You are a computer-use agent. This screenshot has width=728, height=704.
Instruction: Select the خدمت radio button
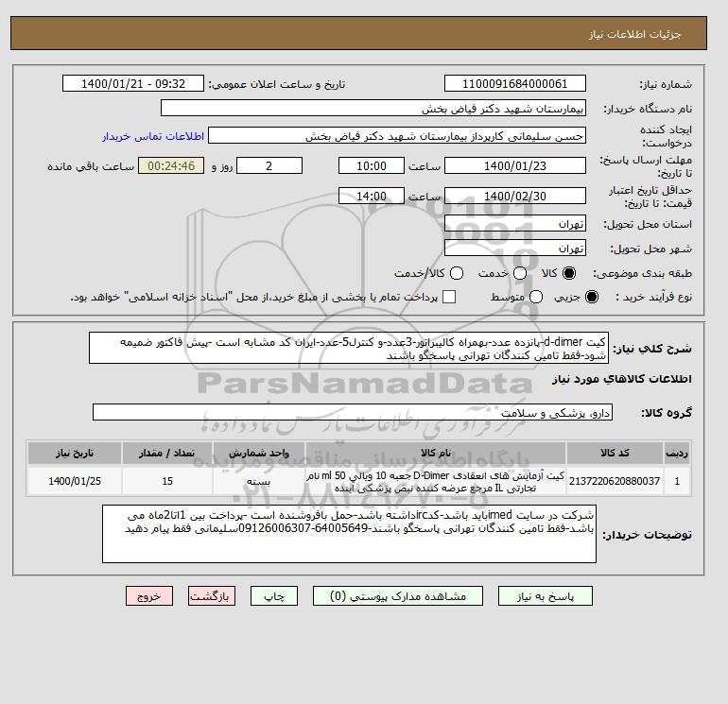pos(520,273)
